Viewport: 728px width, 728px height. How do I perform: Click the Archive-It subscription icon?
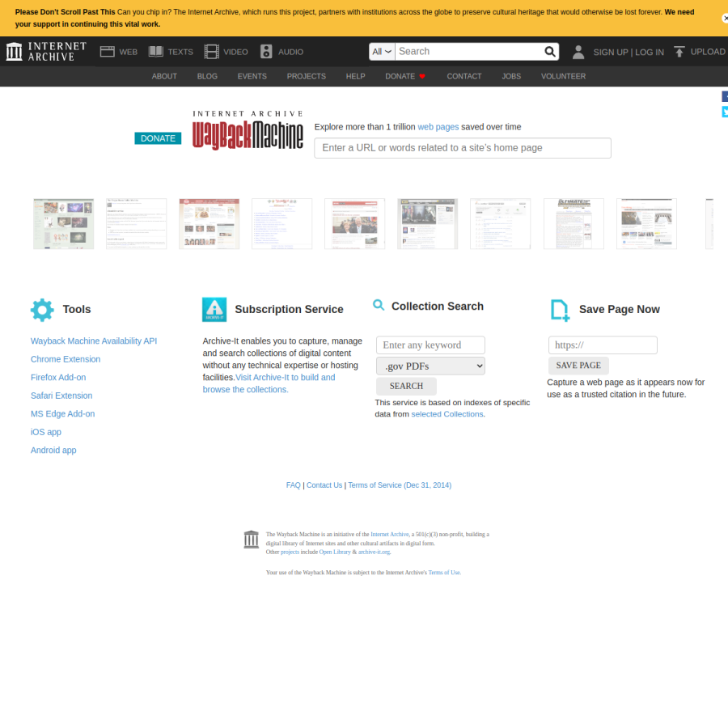pos(214,310)
